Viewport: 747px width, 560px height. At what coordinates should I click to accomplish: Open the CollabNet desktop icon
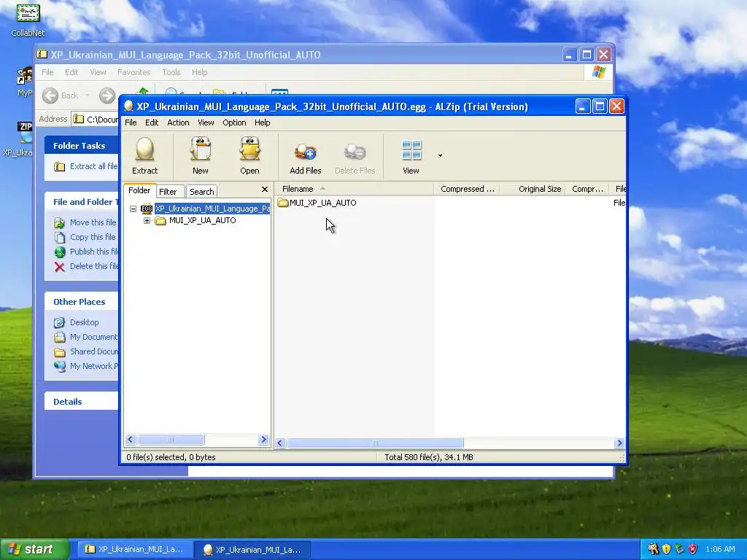(28, 20)
